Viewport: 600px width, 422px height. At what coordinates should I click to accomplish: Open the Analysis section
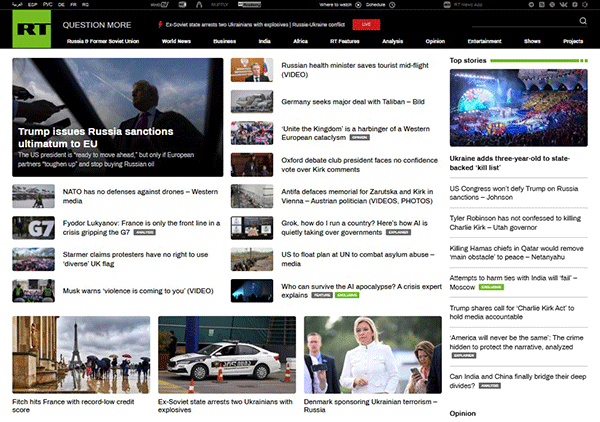tap(393, 41)
